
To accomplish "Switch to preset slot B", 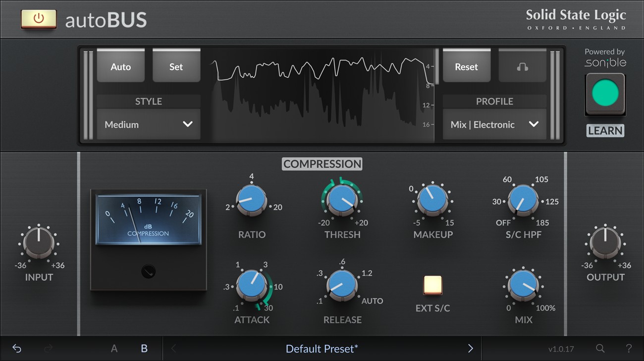I will pyautogui.click(x=144, y=348).
